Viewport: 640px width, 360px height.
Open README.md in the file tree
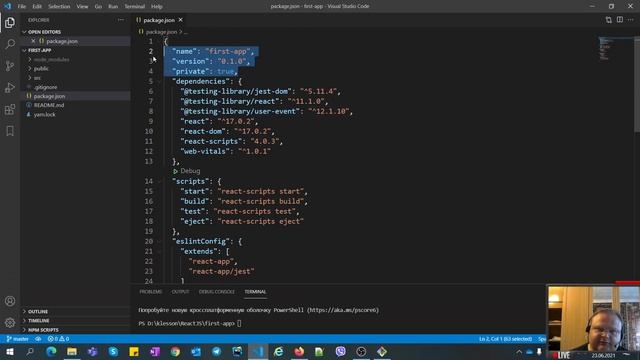coord(49,105)
